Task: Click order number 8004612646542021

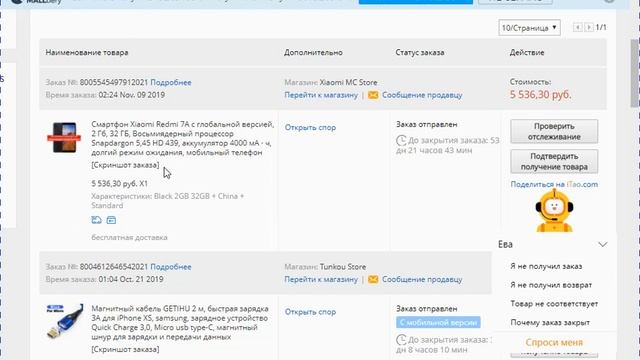Action: point(113,267)
